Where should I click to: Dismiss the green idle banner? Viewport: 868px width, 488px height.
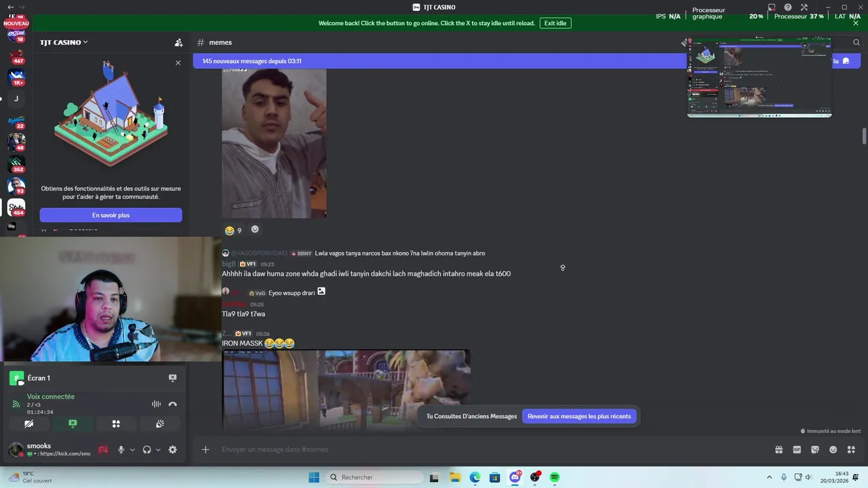856,23
